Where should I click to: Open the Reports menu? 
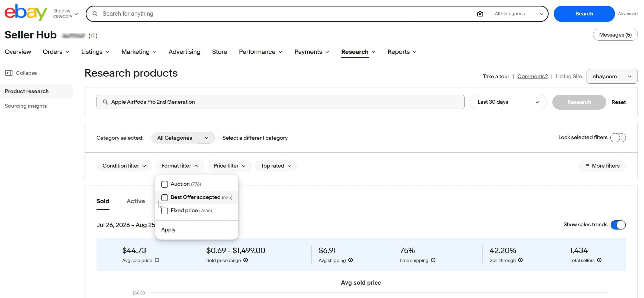click(x=402, y=52)
